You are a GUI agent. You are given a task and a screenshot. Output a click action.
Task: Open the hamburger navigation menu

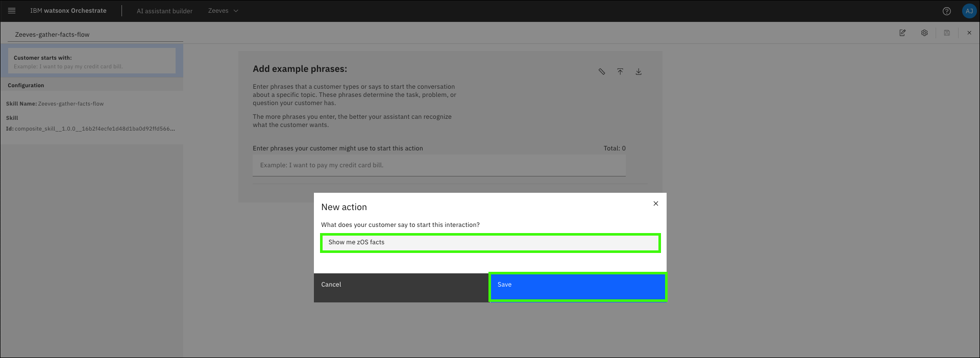12,11
